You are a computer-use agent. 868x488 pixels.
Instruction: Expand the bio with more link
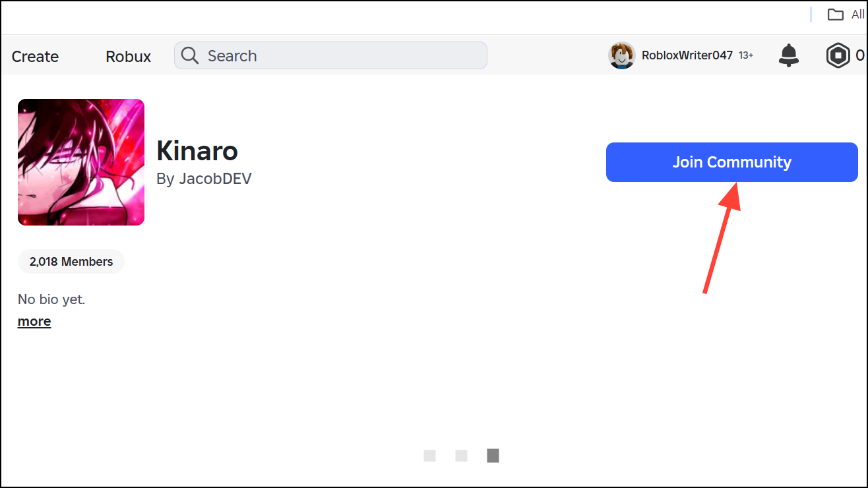tap(34, 321)
